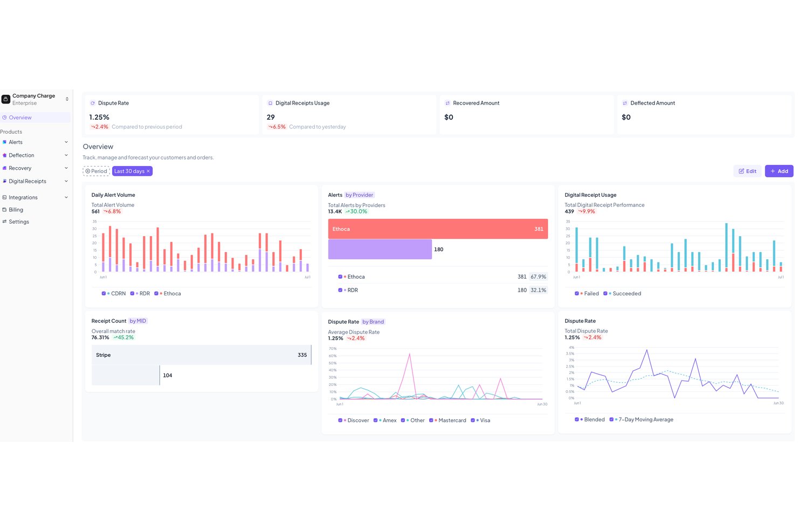
Task: Click the Settings sliders icon
Action: 4,222
